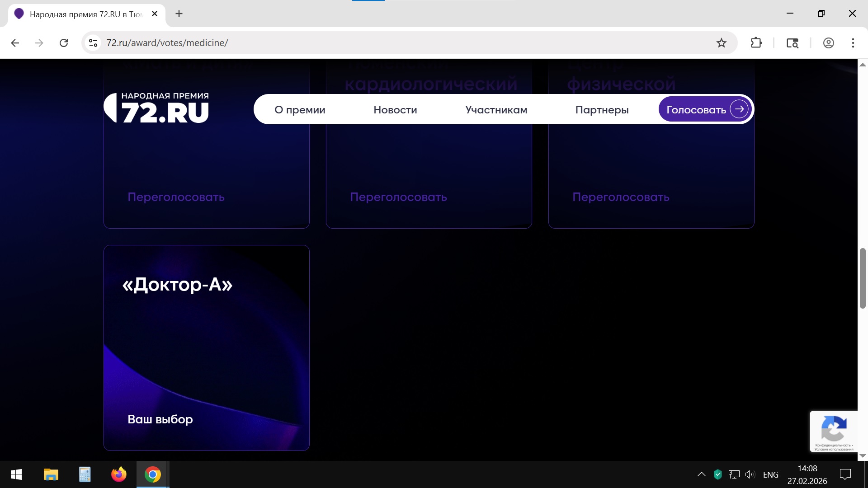Open the browser extensions puzzle icon
The width and height of the screenshot is (868, 488).
pos(756,43)
